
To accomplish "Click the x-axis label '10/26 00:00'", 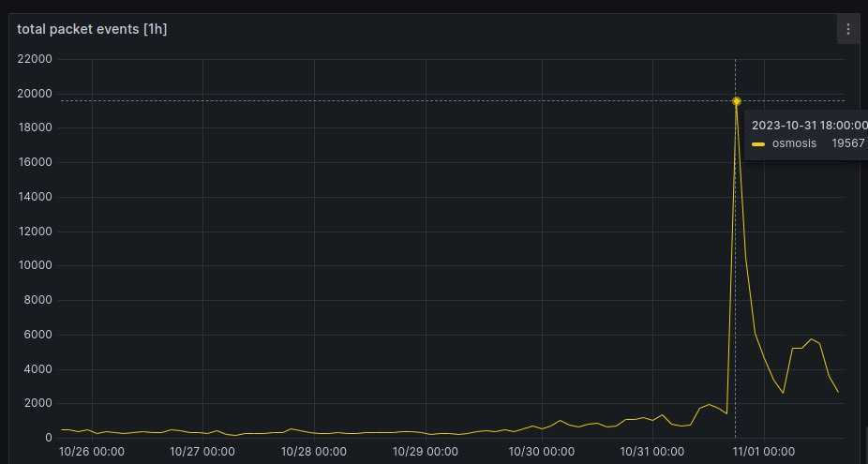I will tap(92, 452).
